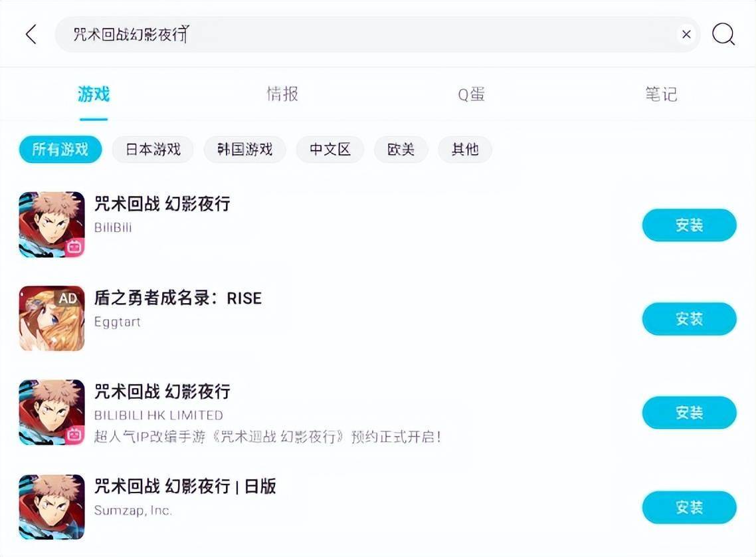Select the 所有游戏 filter chip

point(60,150)
